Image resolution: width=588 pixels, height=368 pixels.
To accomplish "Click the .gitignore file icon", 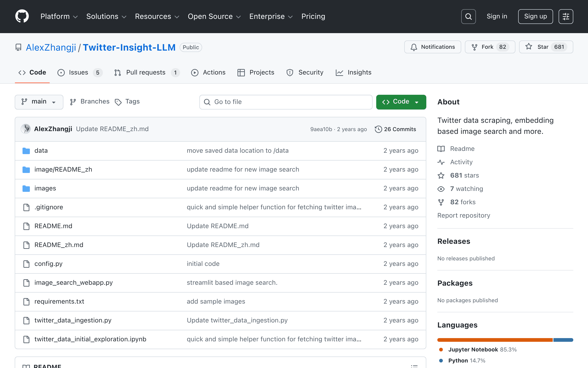I will pos(26,207).
